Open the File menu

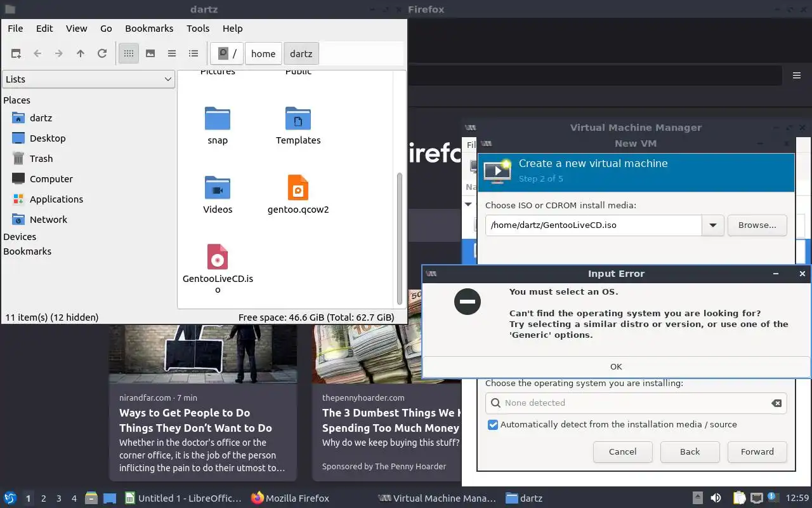click(15, 29)
